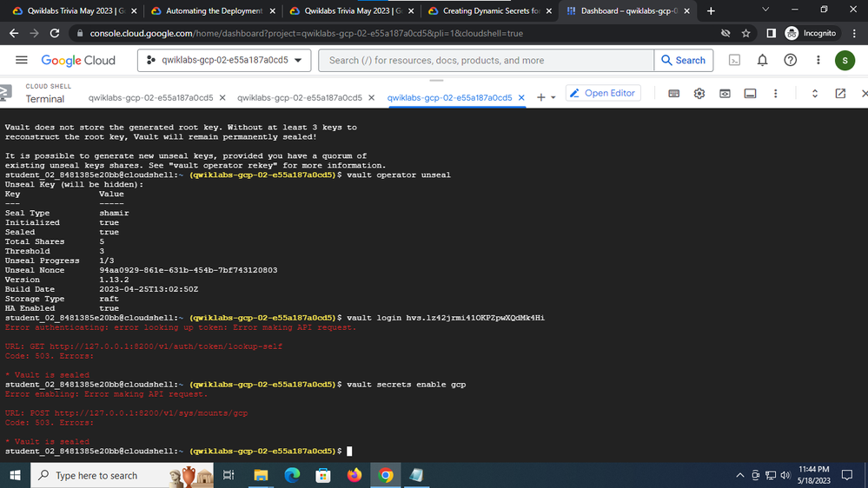Screen dimensions: 868x488
Task: Close the second Cloud Shell terminal tab
Action: coord(372,97)
